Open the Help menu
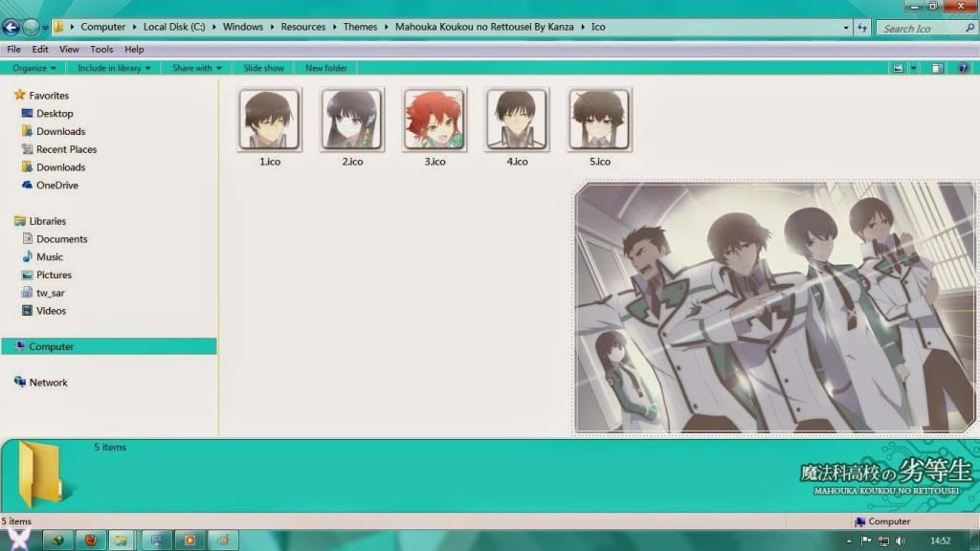The image size is (980, 551). pos(134,50)
